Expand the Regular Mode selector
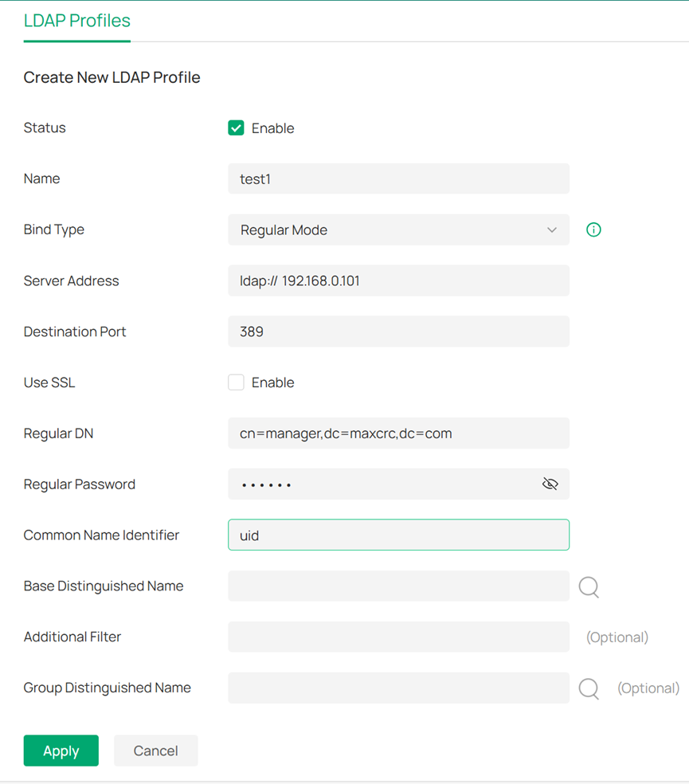689x784 pixels. 398,229
